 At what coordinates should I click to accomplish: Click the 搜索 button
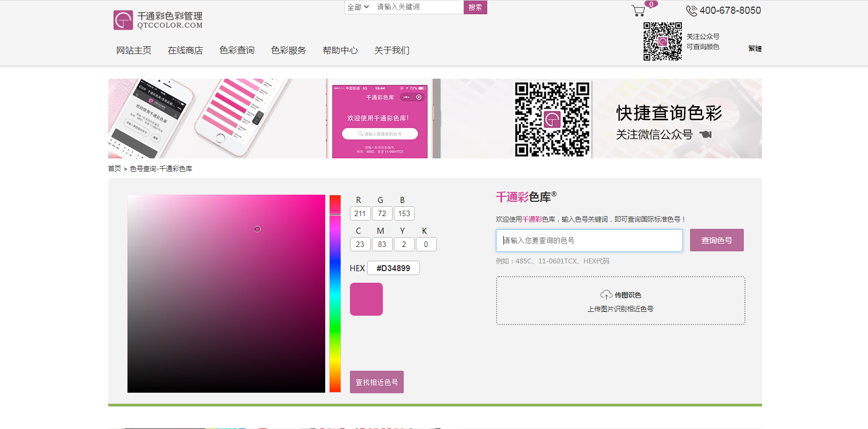click(x=475, y=7)
